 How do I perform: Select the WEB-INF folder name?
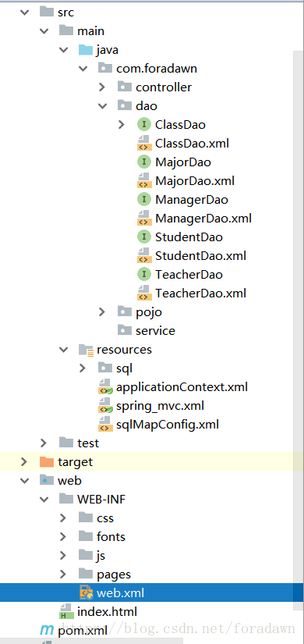[101, 500]
